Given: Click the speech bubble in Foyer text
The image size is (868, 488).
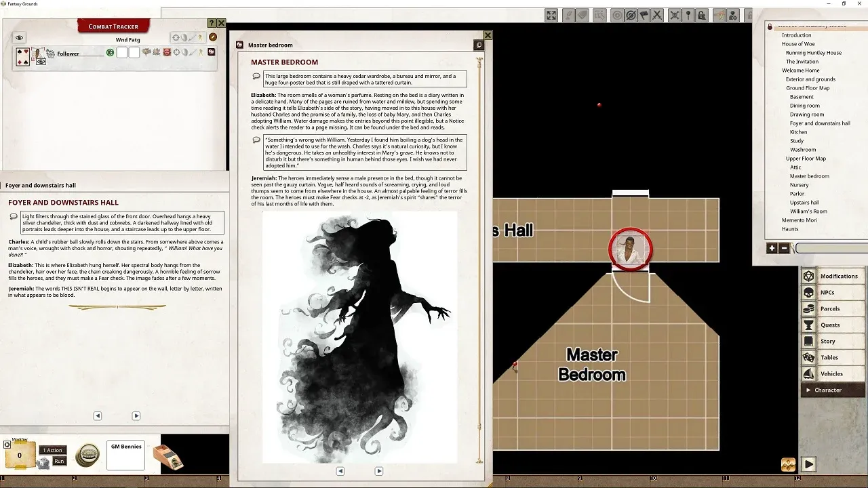Looking at the screenshot, I should (13, 216).
